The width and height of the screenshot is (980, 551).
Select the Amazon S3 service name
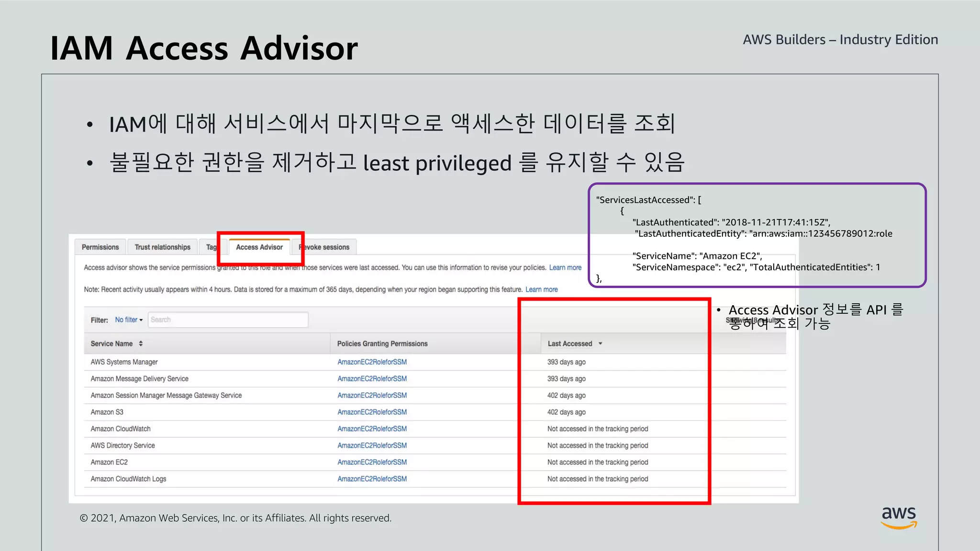[107, 412]
